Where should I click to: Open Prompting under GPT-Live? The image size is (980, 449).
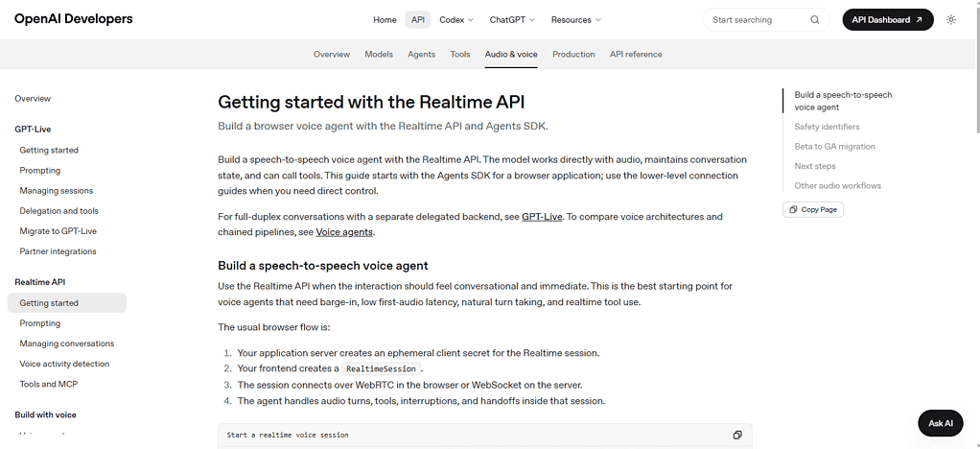click(x=40, y=171)
